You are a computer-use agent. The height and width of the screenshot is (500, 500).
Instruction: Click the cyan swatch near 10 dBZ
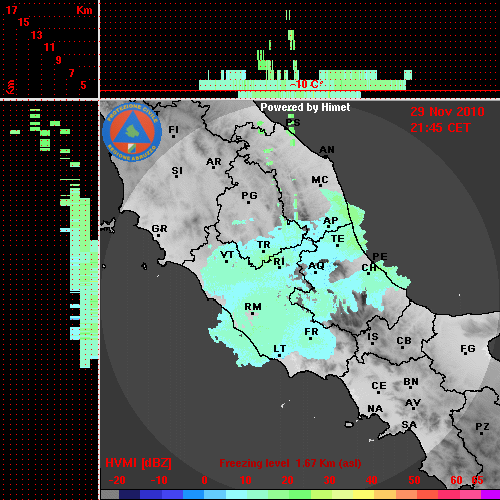(236, 495)
